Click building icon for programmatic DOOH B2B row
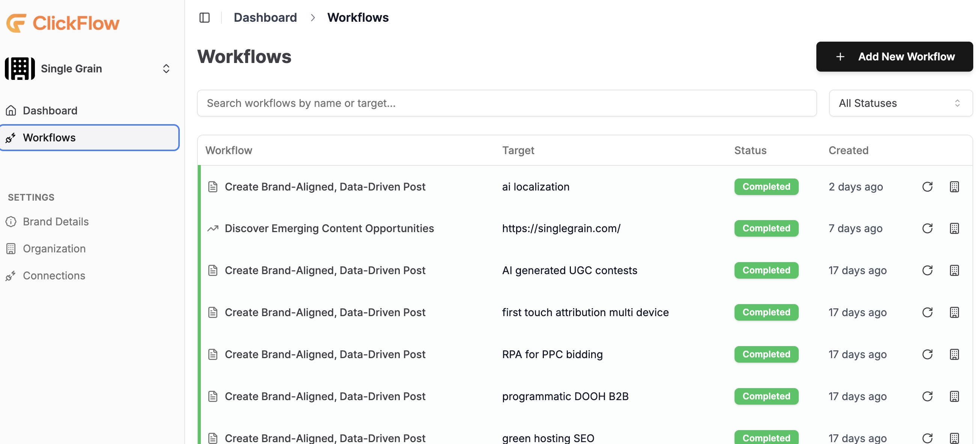This screenshot has width=980, height=444. (954, 396)
